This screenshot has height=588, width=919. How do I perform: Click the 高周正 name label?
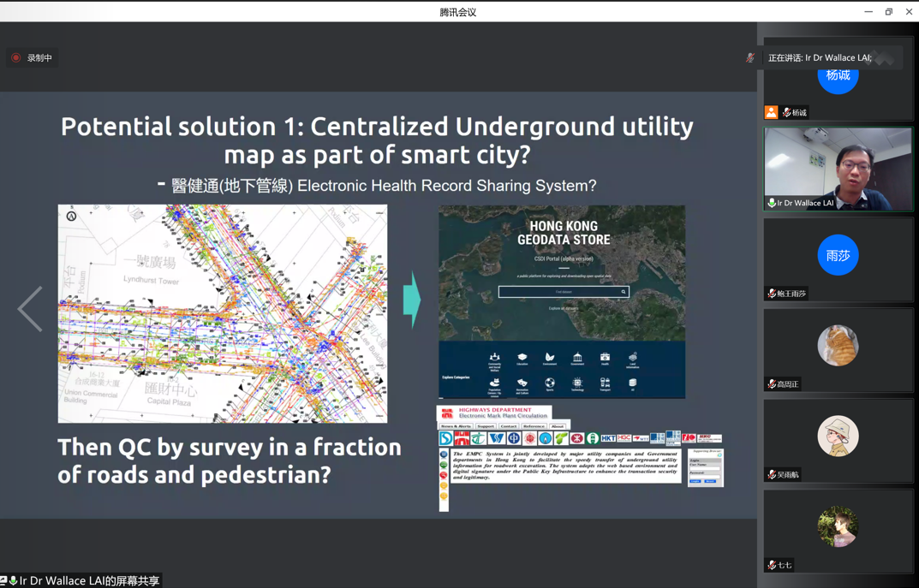click(x=788, y=384)
